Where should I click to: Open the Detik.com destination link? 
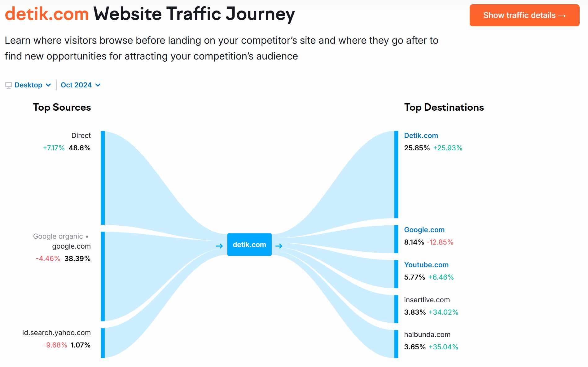click(x=421, y=135)
